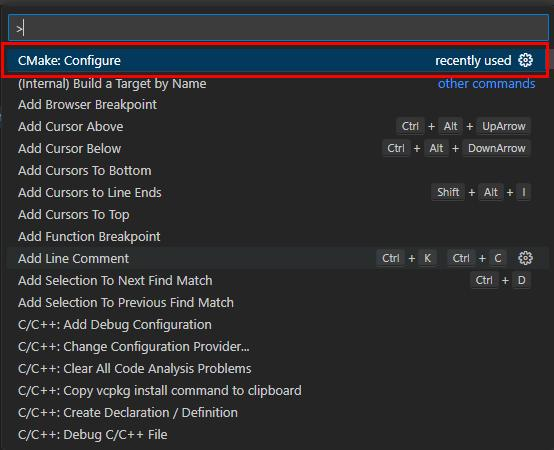Click gear icon beside CMake: Configure
Screen dimensions: 554x450
525,60
